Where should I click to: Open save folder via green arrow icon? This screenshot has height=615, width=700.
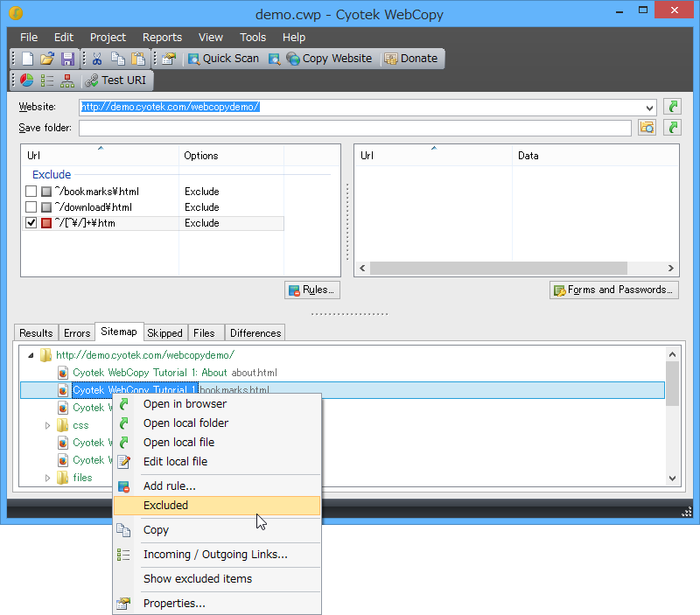672,128
